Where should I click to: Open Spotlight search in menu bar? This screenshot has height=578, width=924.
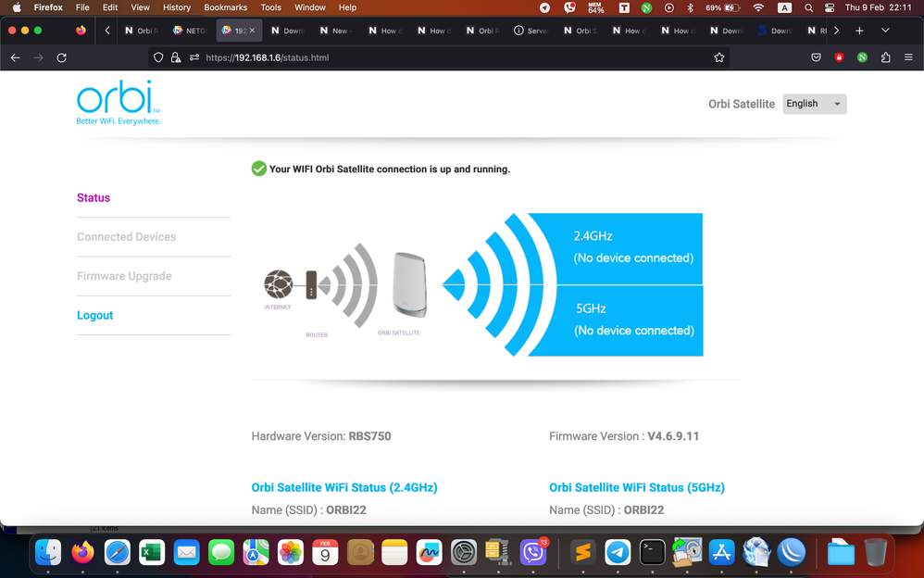[x=808, y=7]
